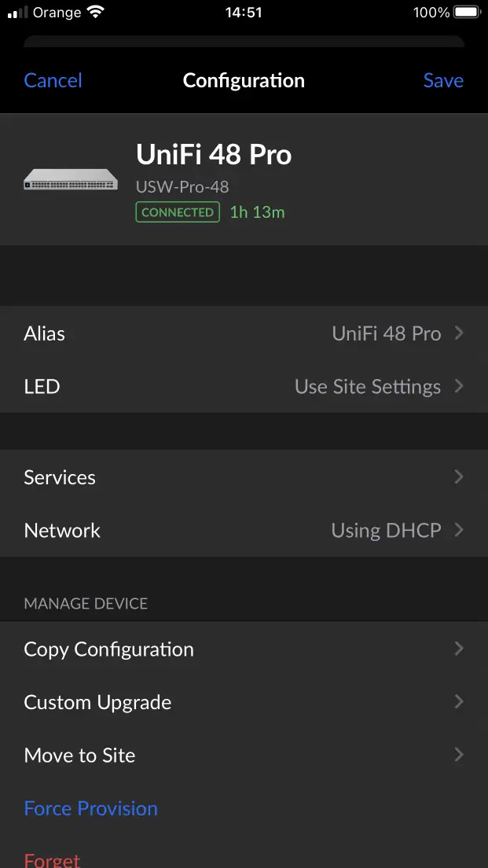Tap the UniFi 48 Pro alias value
Screen dimensions: 488x868
click(x=386, y=333)
